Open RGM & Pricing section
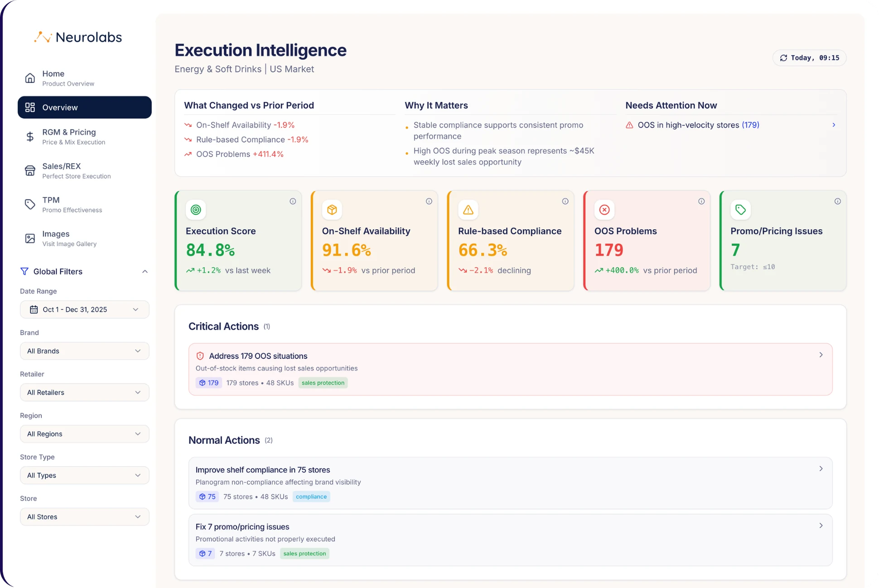Image resolution: width=879 pixels, height=588 pixels. point(85,136)
